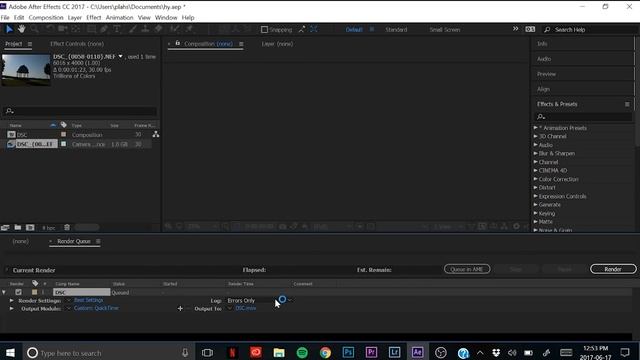Viewport: 640px width, 360px height.
Task: Select the Rectangle shape tool
Action: 91,29
